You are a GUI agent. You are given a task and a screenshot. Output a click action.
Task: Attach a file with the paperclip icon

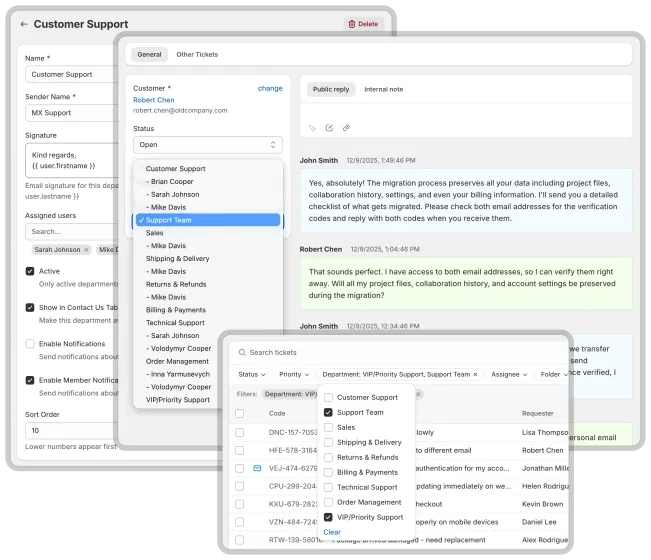click(346, 128)
